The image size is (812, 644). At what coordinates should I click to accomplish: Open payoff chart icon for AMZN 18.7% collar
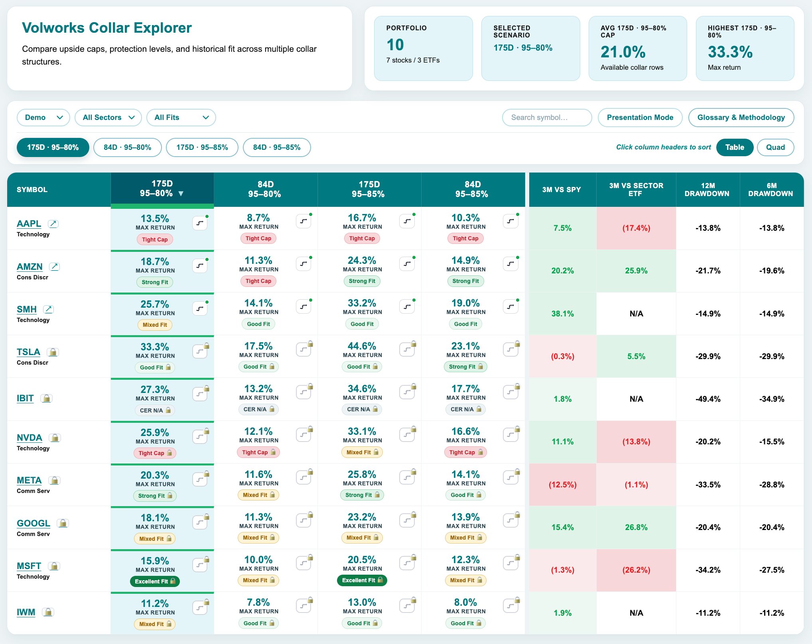click(x=200, y=265)
